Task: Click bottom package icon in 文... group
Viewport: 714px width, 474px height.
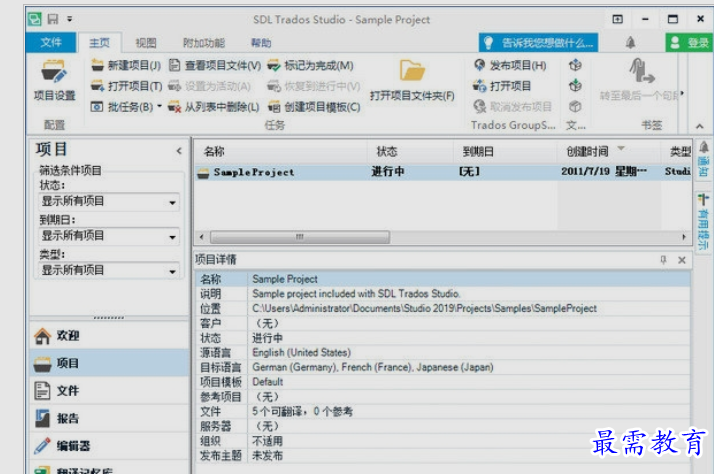Action: pyautogui.click(x=575, y=107)
